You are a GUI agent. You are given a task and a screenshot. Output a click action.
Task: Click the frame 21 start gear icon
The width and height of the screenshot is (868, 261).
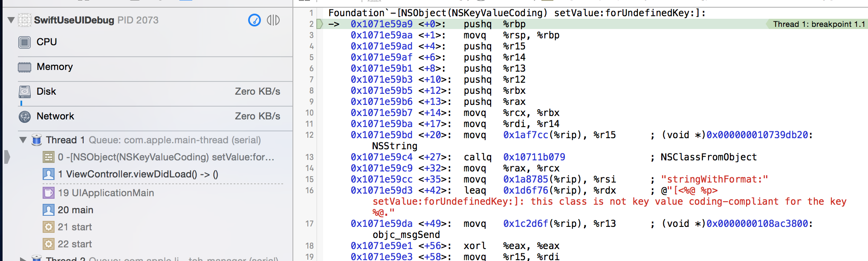(x=49, y=227)
